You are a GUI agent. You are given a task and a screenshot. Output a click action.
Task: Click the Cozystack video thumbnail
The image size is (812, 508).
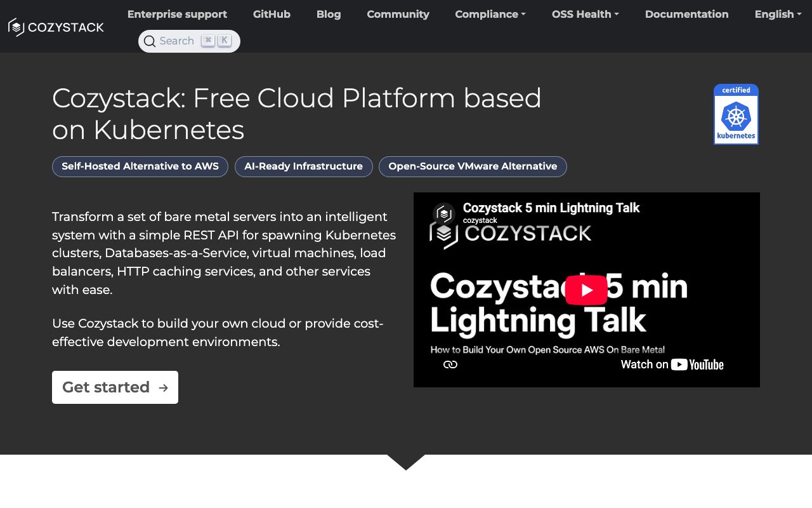tap(587, 290)
